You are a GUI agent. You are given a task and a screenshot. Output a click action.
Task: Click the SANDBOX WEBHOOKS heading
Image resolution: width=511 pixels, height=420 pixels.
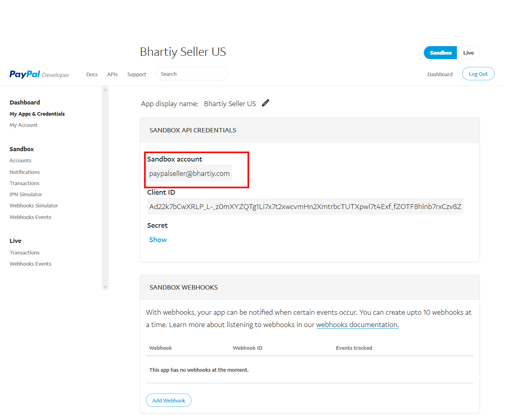point(184,287)
